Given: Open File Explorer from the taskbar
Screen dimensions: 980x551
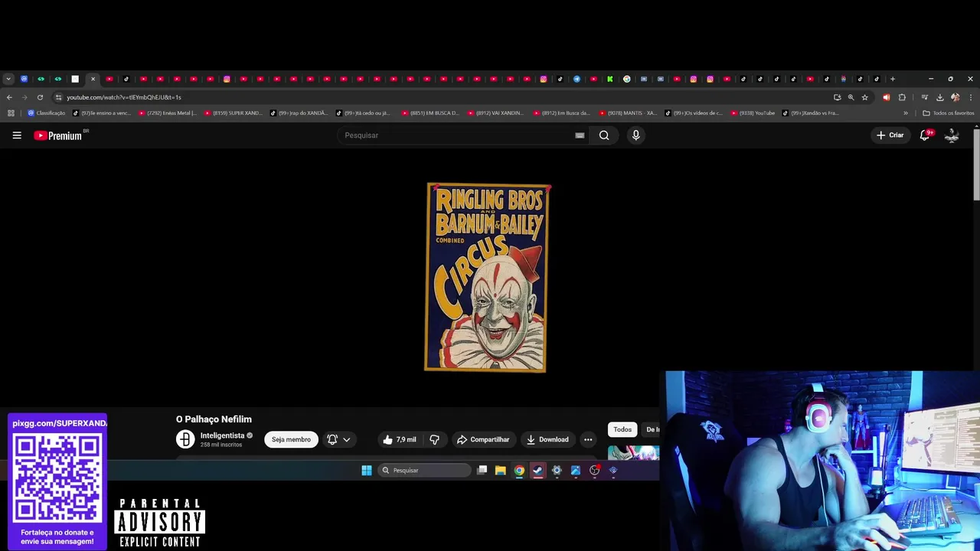Looking at the screenshot, I should click(501, 471).
